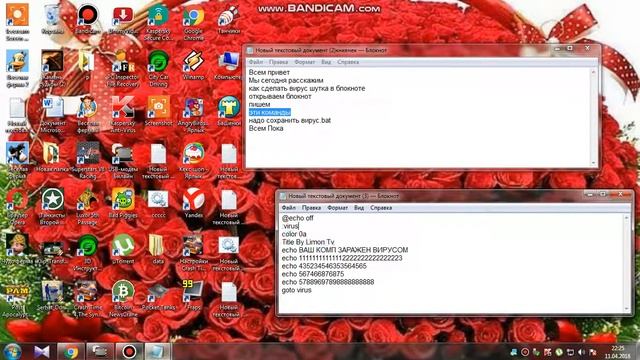Open the Computer desktop icon
Viewport: 640px width, 360px height.
tap(229, 64)
